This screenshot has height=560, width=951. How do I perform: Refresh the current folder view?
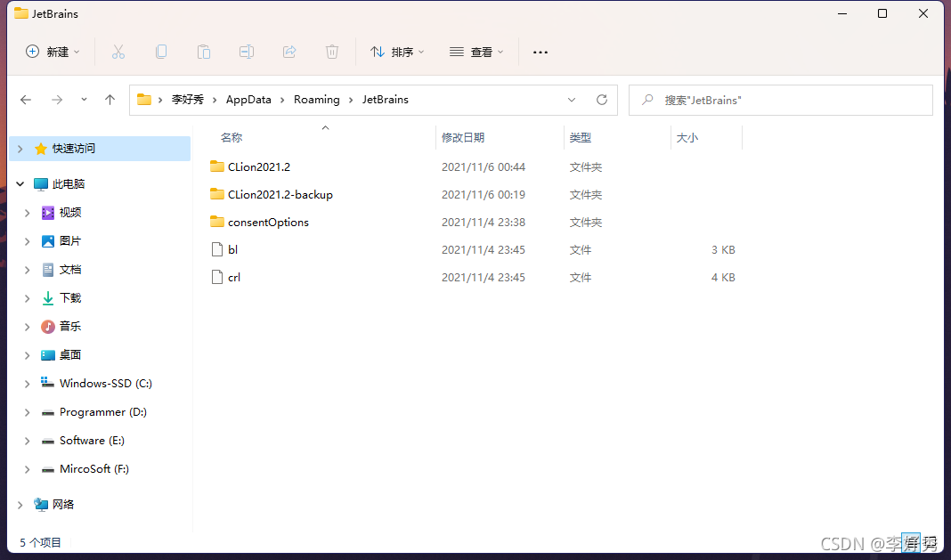pos(602,100)
